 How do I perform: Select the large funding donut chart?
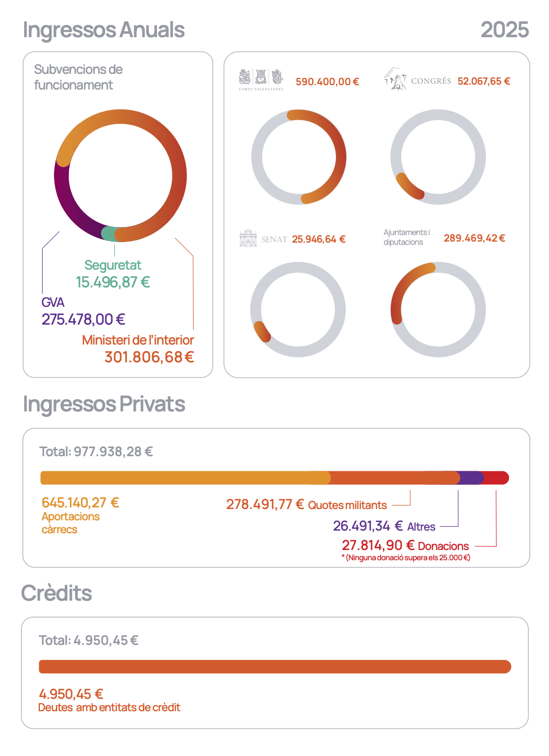pos(120,175)
